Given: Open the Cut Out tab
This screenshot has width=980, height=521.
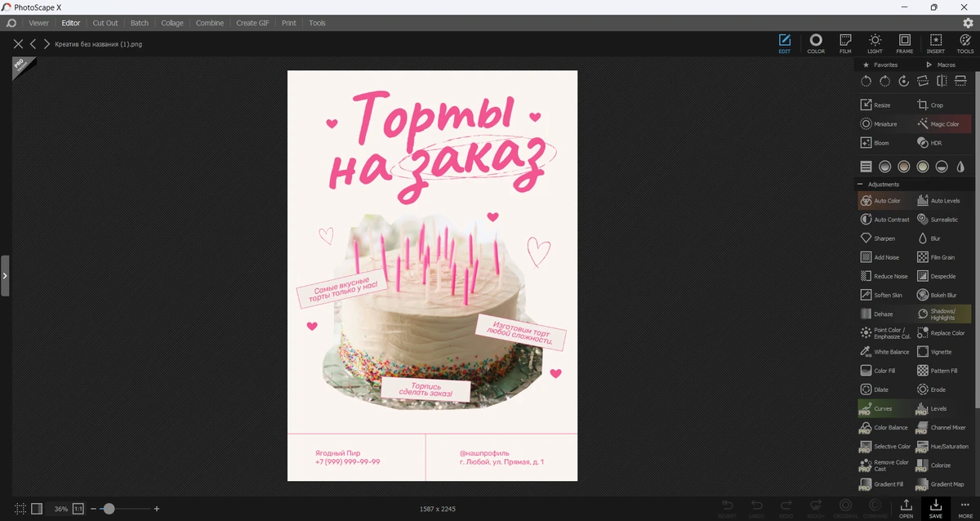Looking at the screenshot, I should click(105, 23).
